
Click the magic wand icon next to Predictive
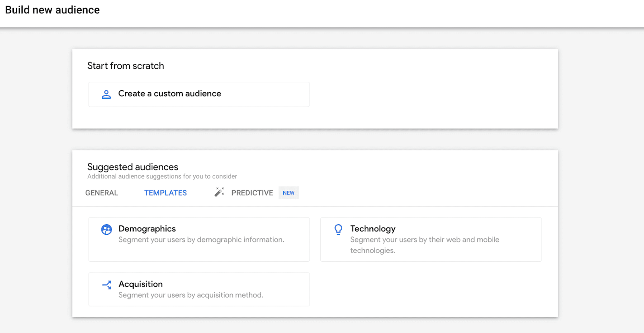tap(219, 192)
